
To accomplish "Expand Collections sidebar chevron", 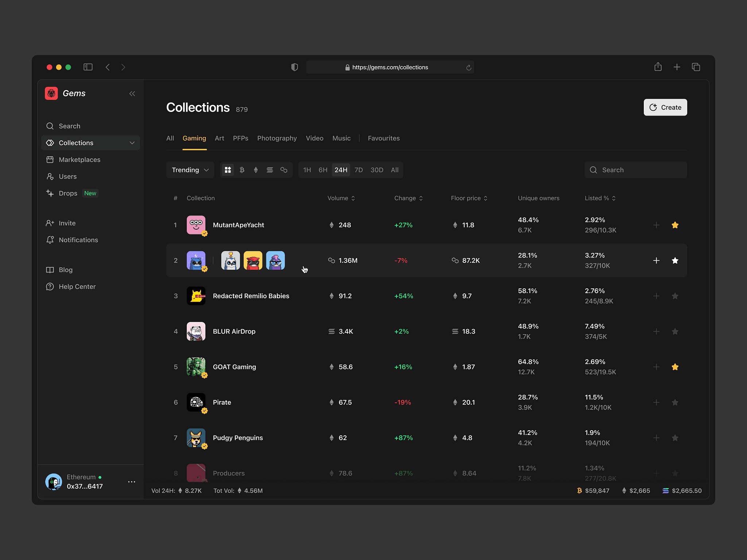I will tap(132, 143).
